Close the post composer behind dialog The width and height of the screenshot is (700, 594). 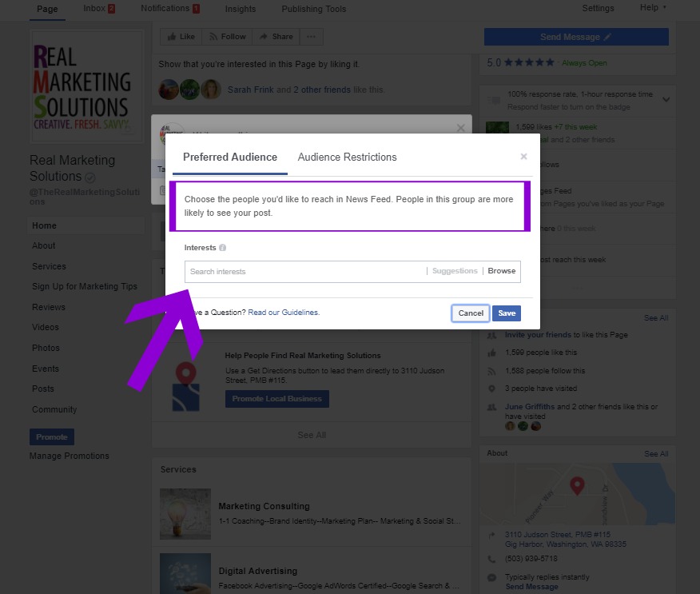click(x=461, y=128)
